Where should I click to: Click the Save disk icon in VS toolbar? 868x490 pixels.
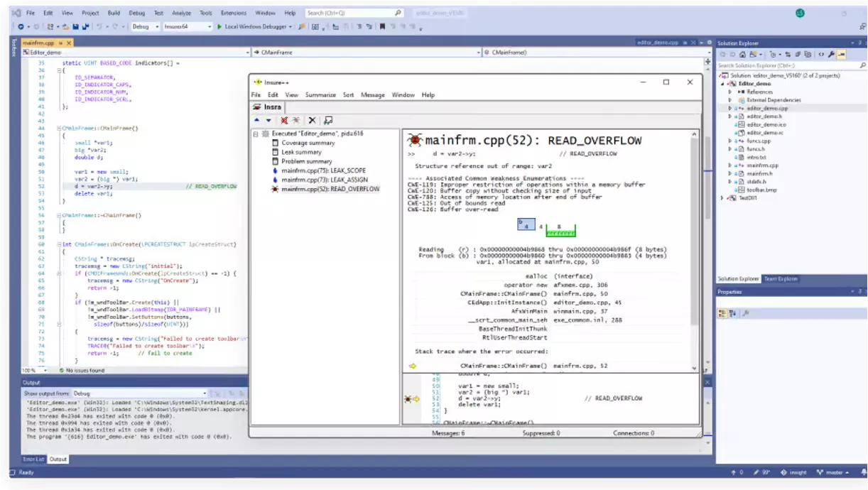(75, 27)
